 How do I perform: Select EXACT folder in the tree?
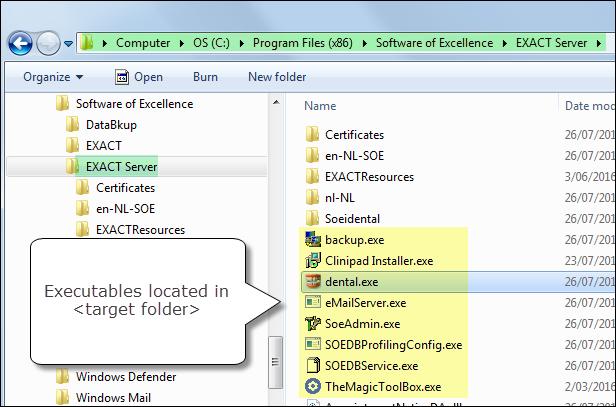coord(104,146)
